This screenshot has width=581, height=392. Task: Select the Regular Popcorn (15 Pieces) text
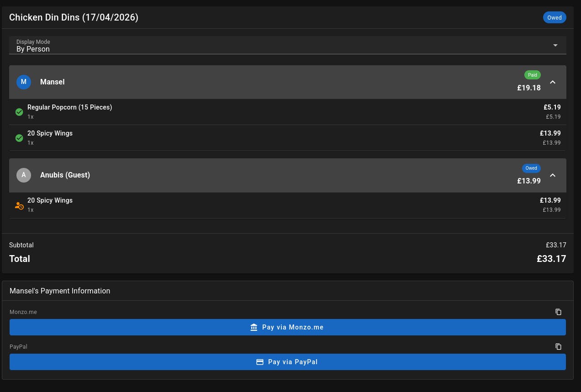(69, 107)
